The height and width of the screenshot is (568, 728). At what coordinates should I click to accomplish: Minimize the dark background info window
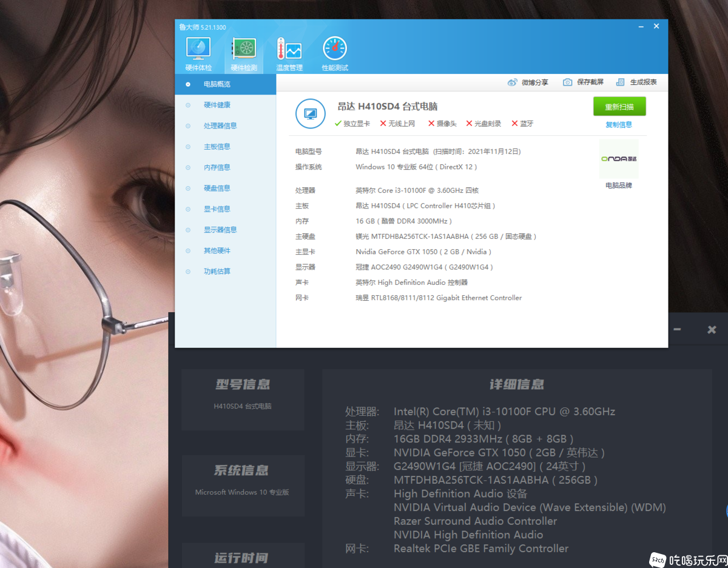tap(677, 329)
